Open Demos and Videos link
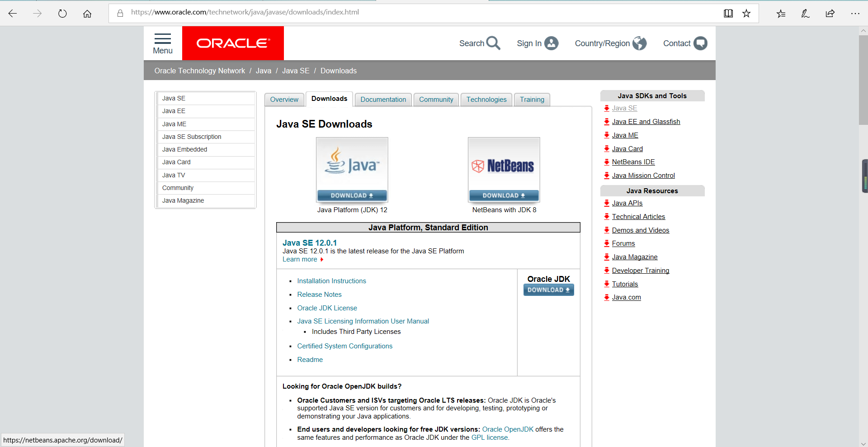 (x=640, y=230)
